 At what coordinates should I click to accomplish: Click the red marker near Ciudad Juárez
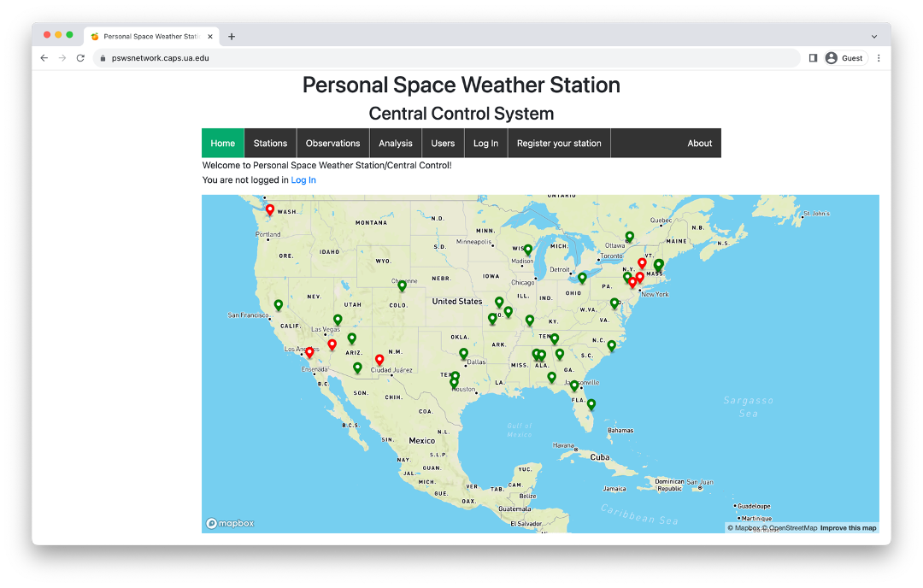pos(379,360)
